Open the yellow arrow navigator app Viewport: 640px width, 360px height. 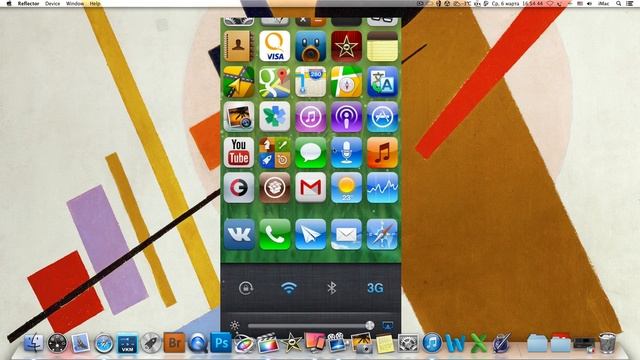pos(239,82)
